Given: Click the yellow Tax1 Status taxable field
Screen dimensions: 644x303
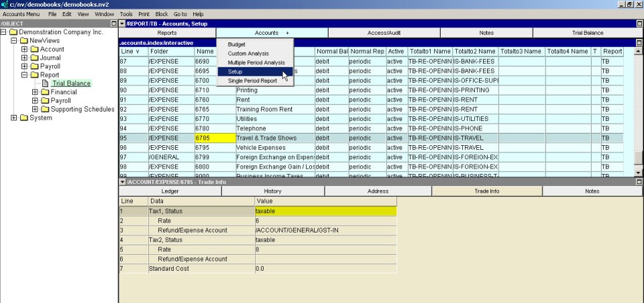Looking at the screenshot, I should 325,211.
